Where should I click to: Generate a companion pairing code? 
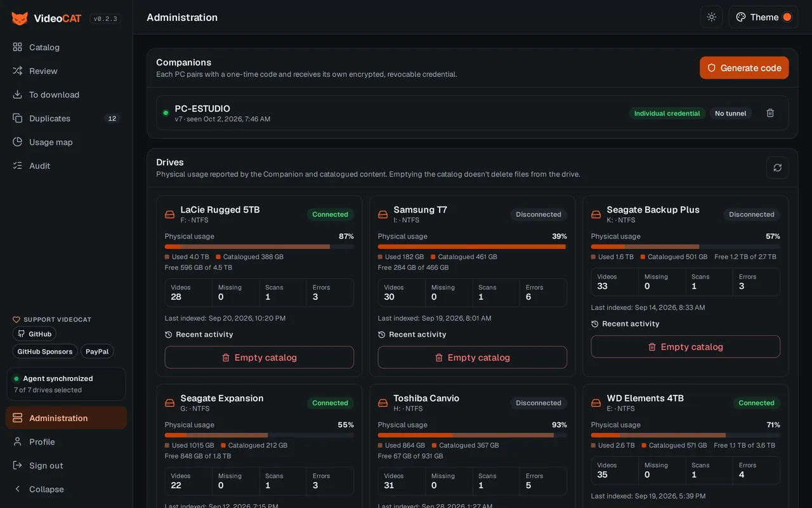[744, 68]
